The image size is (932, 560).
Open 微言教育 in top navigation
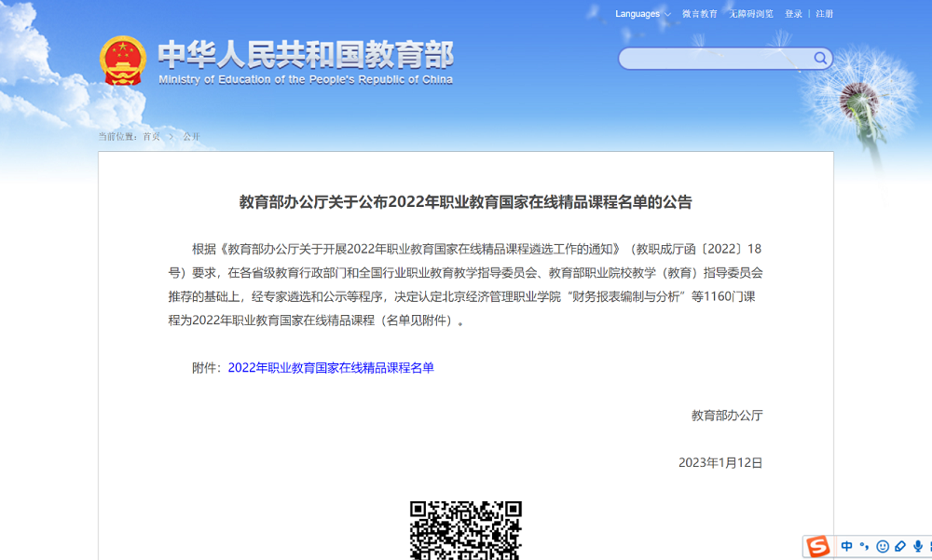pos(700,14)
